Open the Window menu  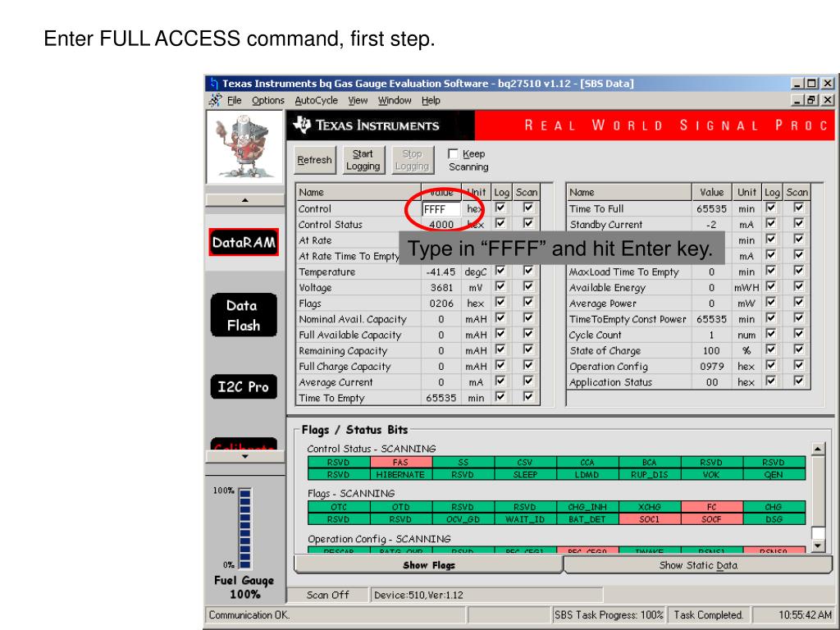coord(395,100)
